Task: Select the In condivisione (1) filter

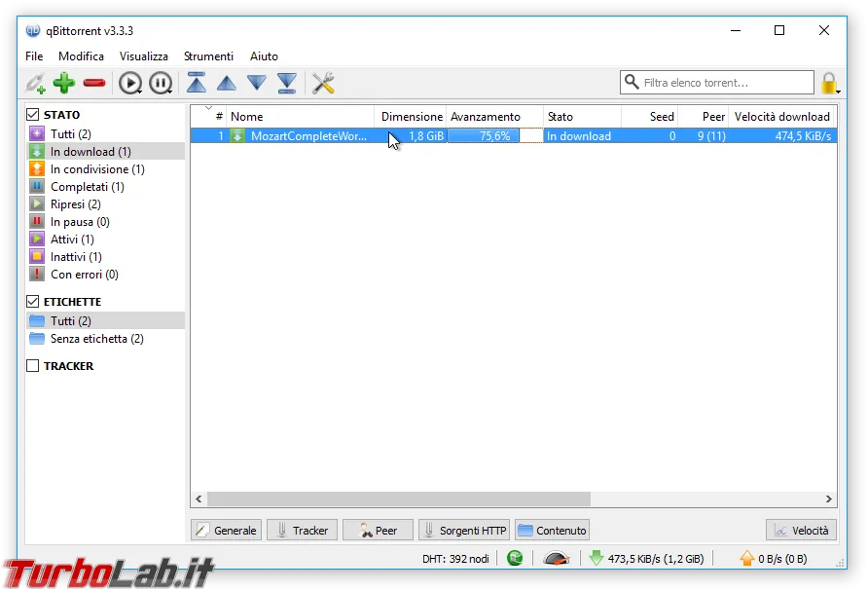Action: [105, 169]
